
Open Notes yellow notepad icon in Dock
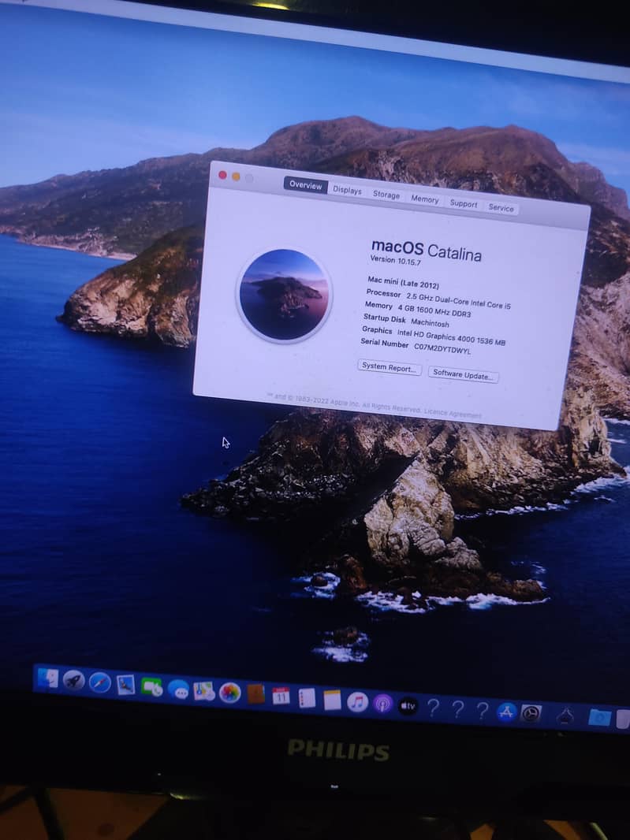(x=332, y=700)
